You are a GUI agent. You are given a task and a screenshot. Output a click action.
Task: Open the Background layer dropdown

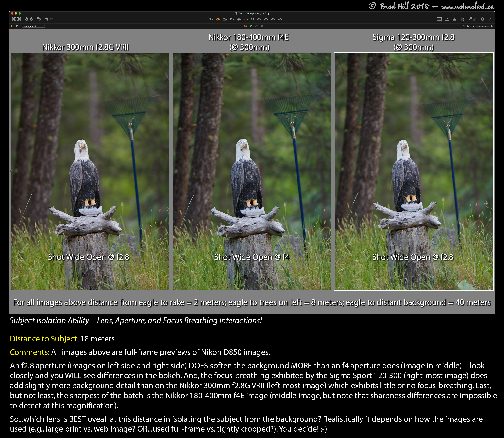tap(34, 26)
